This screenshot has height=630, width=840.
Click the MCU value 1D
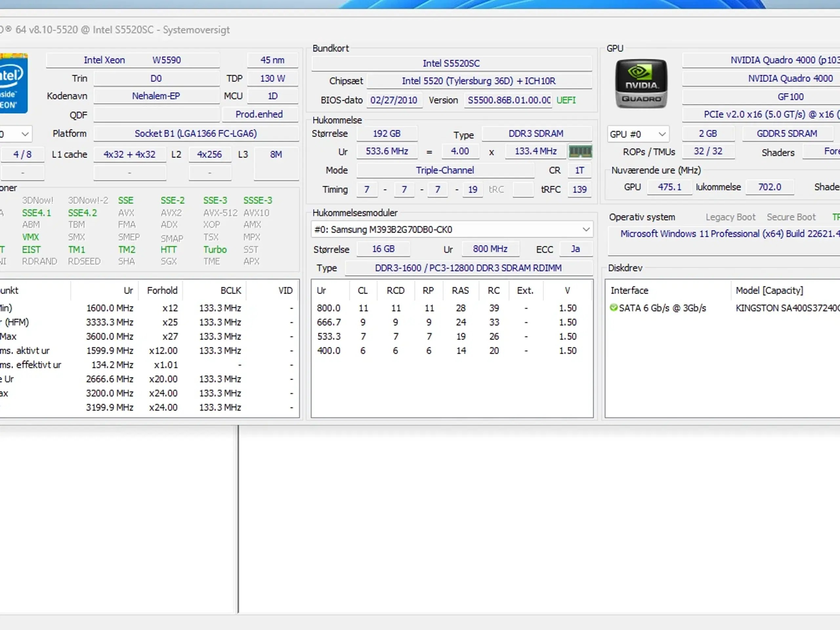[x=272, y=96]
